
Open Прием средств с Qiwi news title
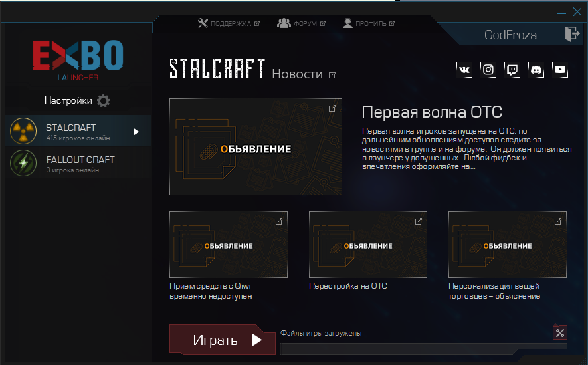211,291
